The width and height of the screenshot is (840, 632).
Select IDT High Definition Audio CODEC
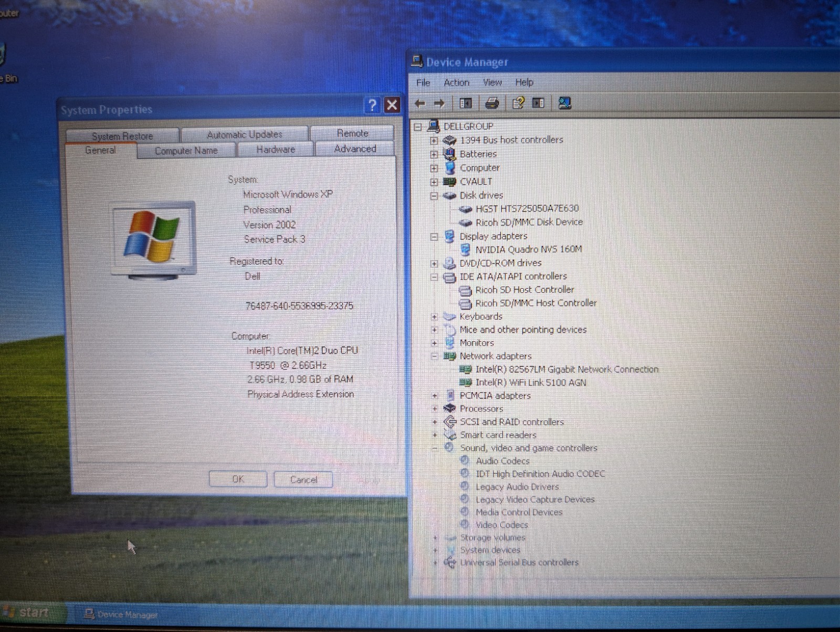tap(540, 473)
